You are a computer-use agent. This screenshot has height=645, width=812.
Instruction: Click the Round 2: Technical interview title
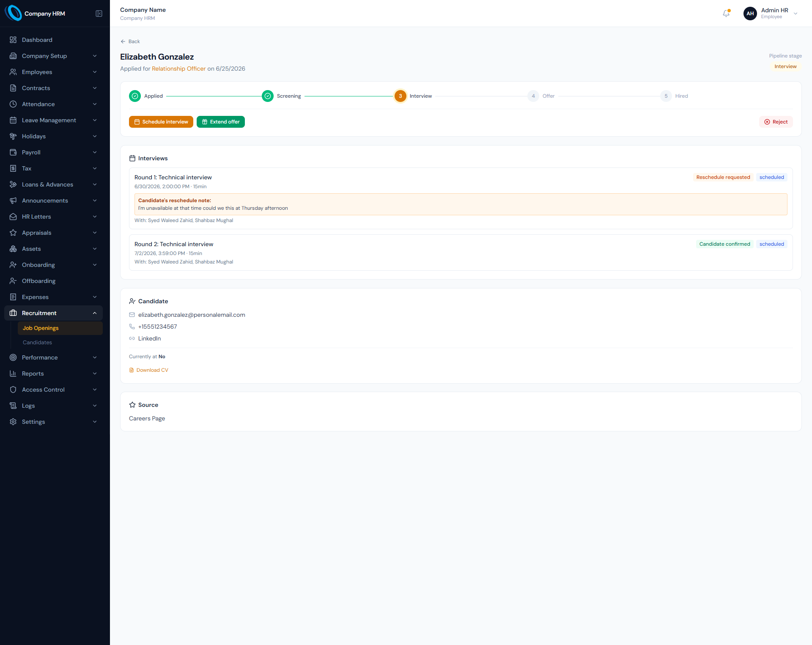coord(174,244)
